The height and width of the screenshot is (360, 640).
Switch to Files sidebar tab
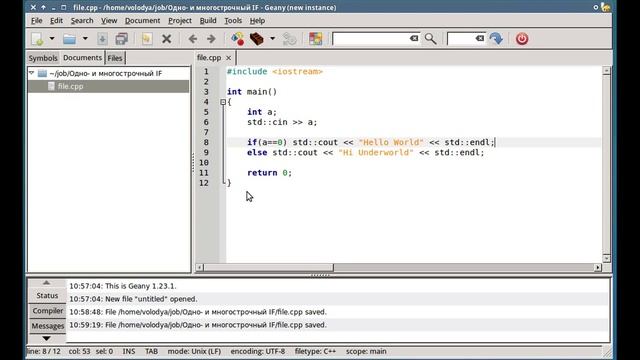115,58
